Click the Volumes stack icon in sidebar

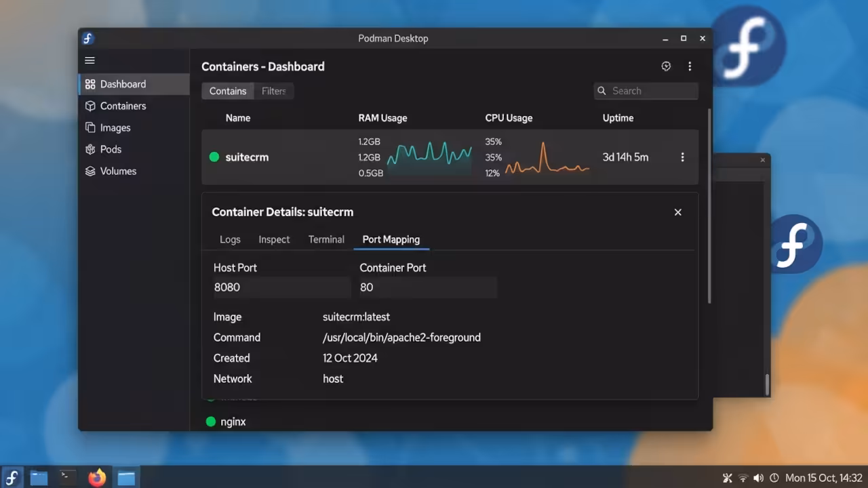click(x=90, y=171)
